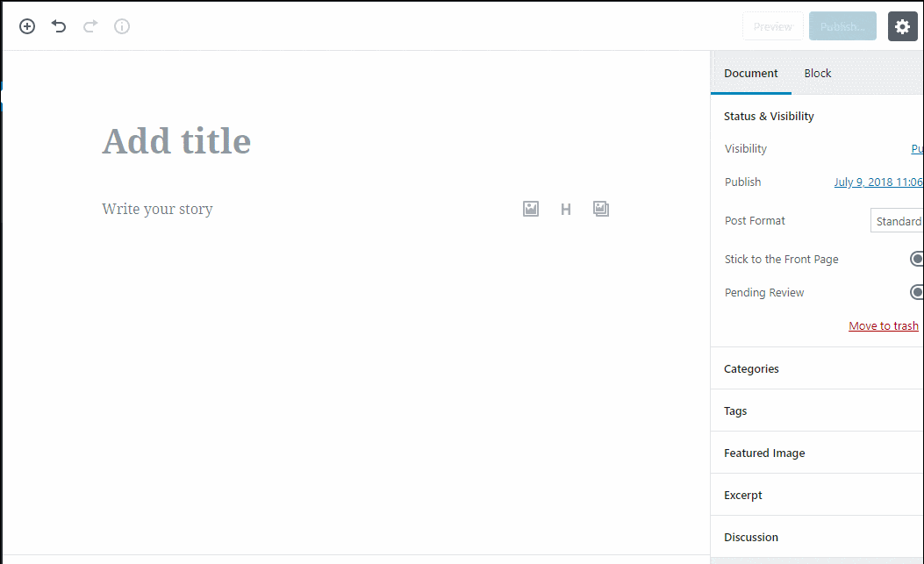
Task: Insert a gallery using the gallery icon
Action: tap(600, 209)
